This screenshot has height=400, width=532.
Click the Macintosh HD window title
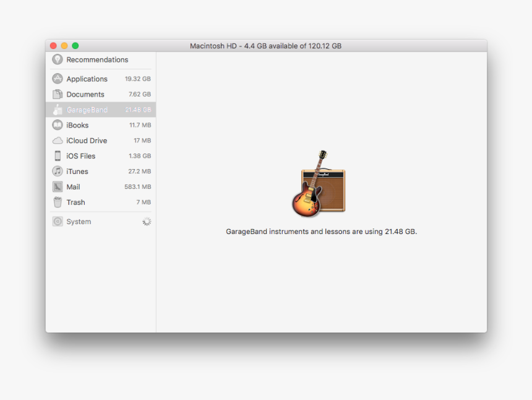pos(265,46)
